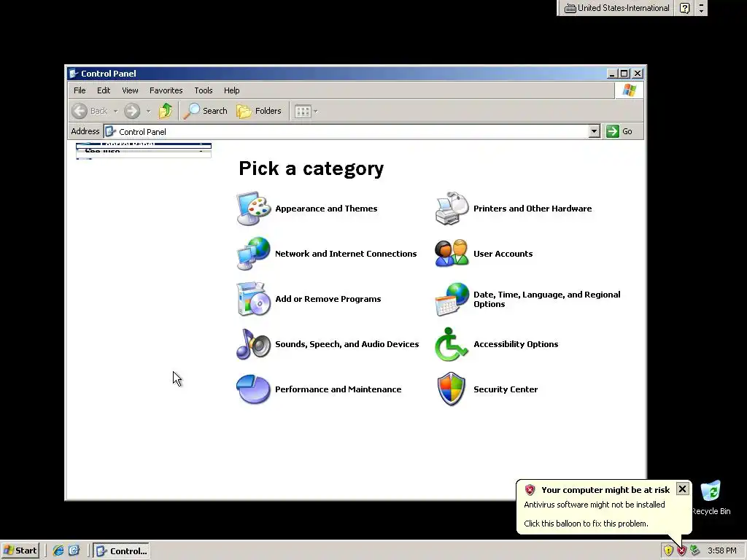The height and width of the screenshot is (560, 747).
Task: Click the Network and Internet Connections icon
Action: point(253,253)
